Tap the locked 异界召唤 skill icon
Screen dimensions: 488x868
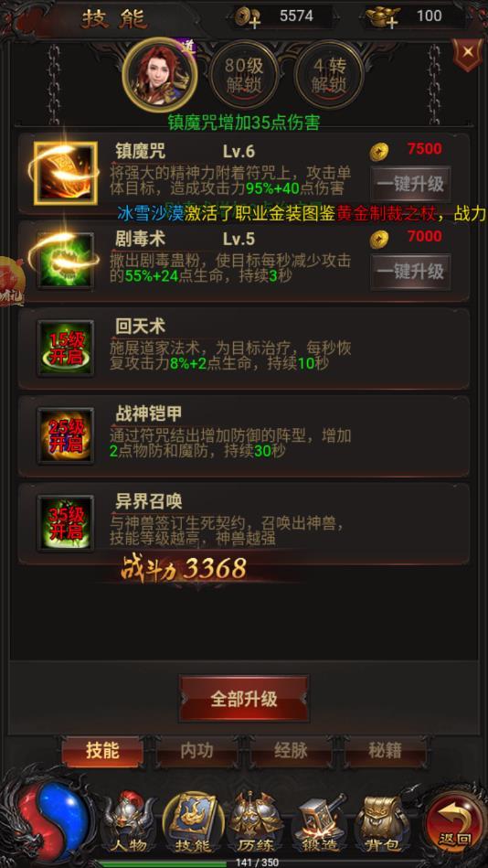pyautogui.click(x=65, y=523)
